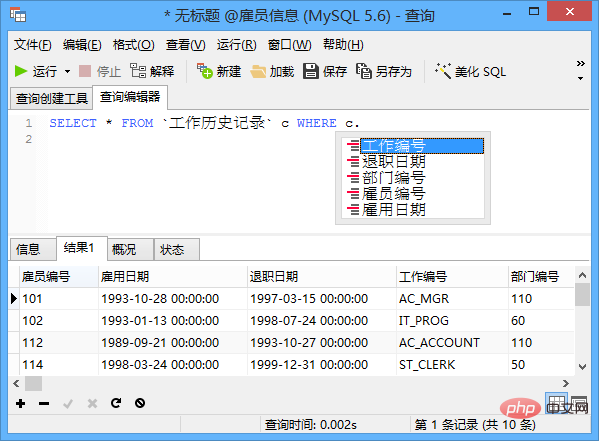Click the row selector beside record 101
599x441 pixels.
point(14,298)
